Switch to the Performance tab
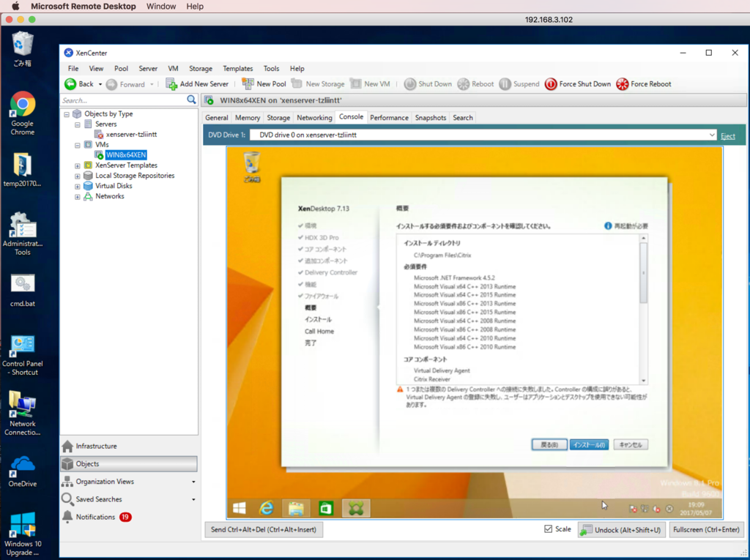This screenshot has width=750, height=560. point(390,118)
